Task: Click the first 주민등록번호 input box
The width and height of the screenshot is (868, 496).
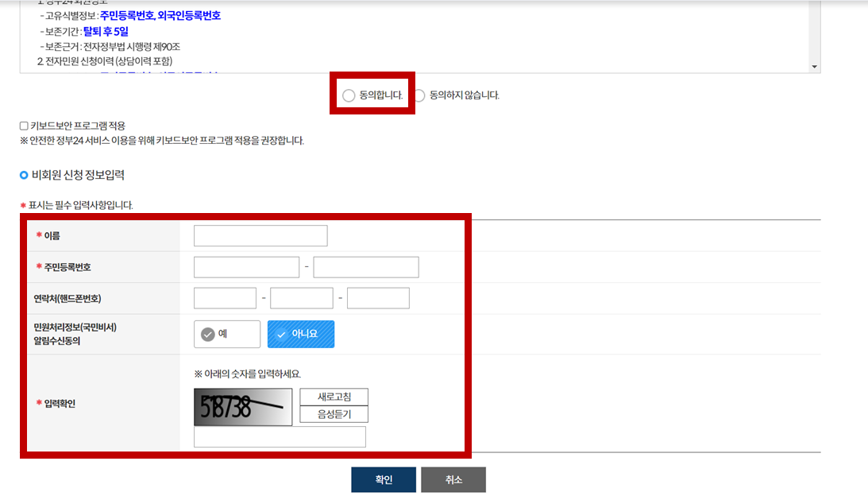Action: pyautogui.click(x=246, y=267)
